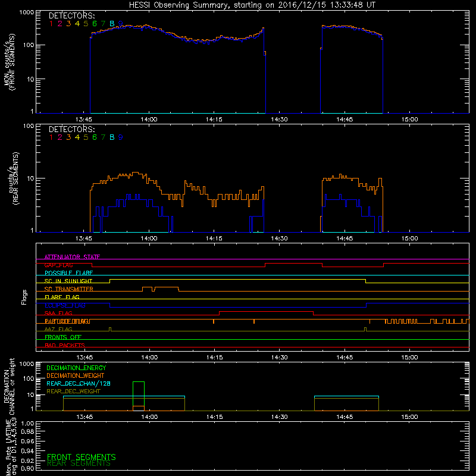The height and width of the screenshot is (476, 476).
Task: Click blue detector number 9 in rear segments legend
Action: point(121,137)
